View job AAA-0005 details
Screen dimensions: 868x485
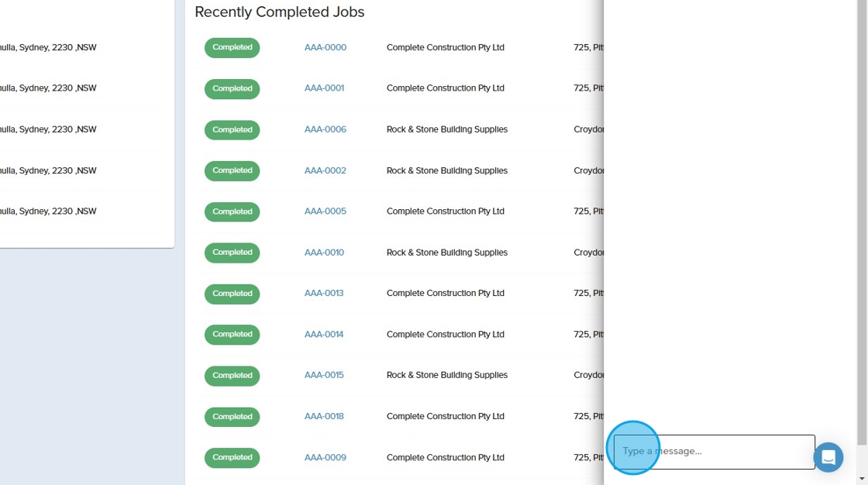point(325,212)
